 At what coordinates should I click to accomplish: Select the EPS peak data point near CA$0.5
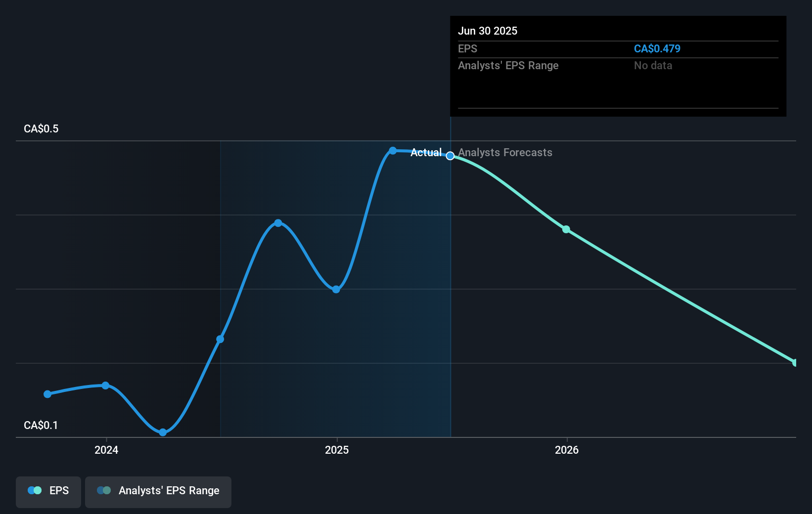393,151
